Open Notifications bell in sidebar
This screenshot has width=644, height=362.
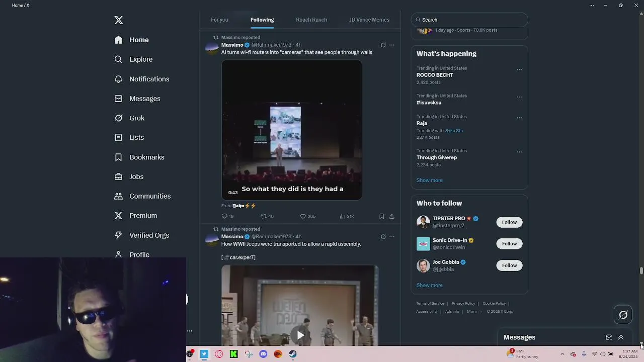coord(142,79)
